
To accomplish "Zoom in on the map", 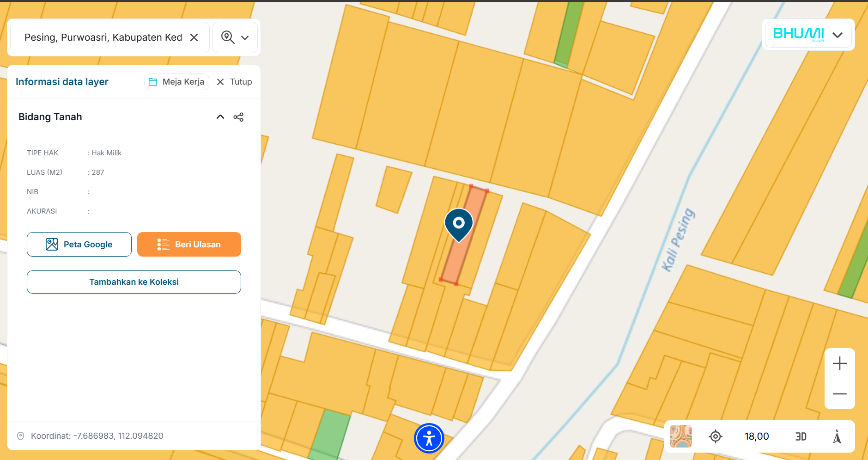I will tap(839, 364).
